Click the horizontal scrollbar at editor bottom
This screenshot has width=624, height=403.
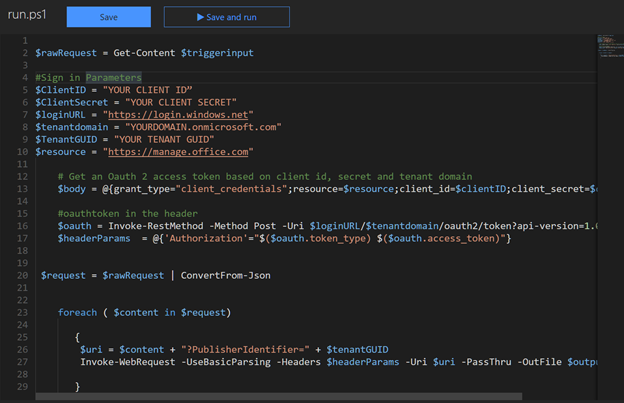coord(279,396)
